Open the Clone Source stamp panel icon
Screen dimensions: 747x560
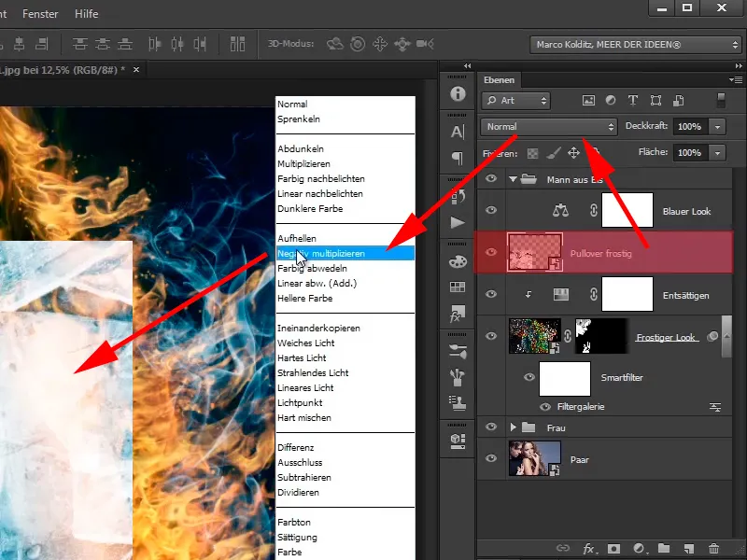coord(458,403)
